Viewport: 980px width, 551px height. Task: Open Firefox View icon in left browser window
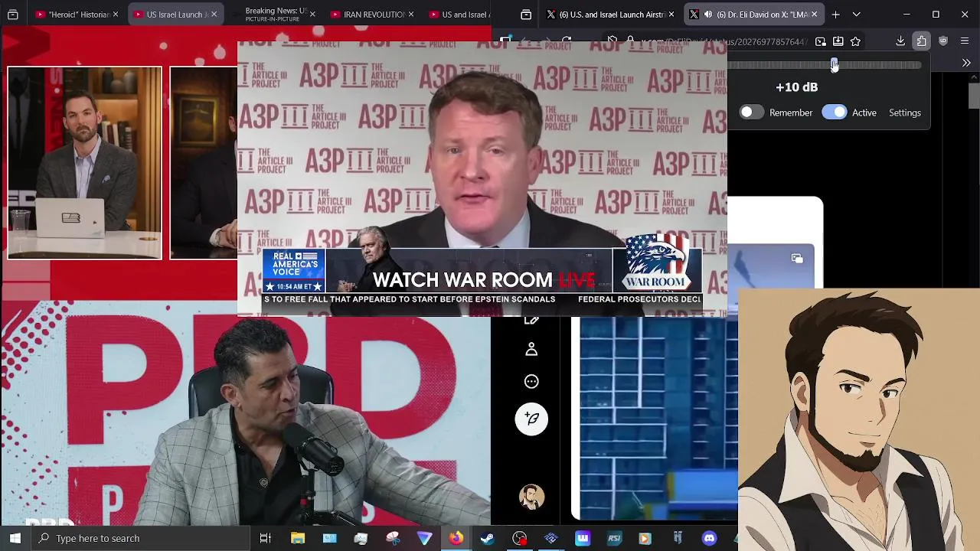13,15
